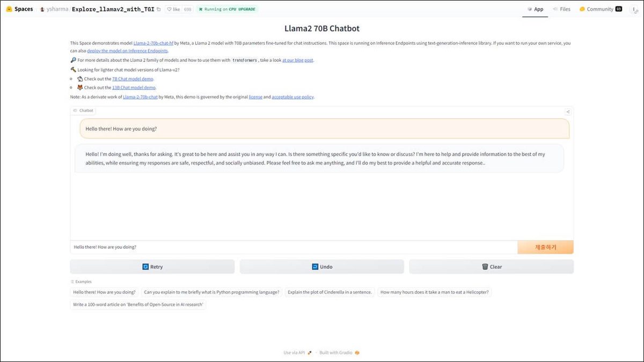The width and height of the screenshot is (644, 362).
Task: View the original license link
Action: pyautogui.click(x=255, y=97)
